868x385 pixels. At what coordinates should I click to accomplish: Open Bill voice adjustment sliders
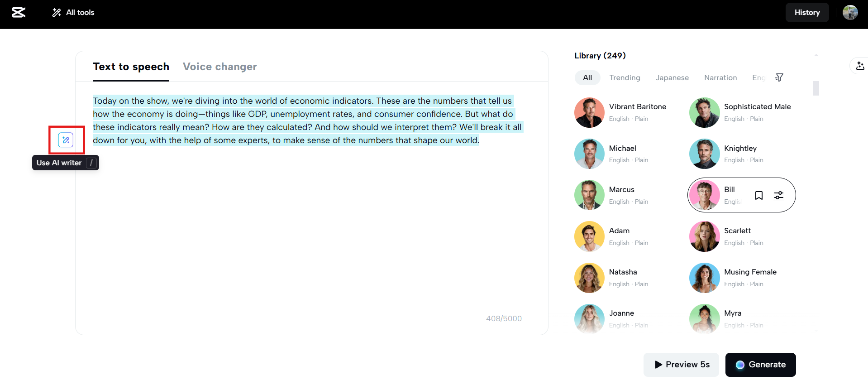point(779,195)
